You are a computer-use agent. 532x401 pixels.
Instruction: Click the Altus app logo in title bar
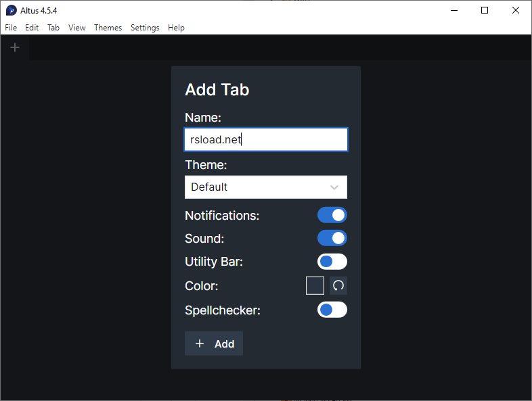pos(11,10)
